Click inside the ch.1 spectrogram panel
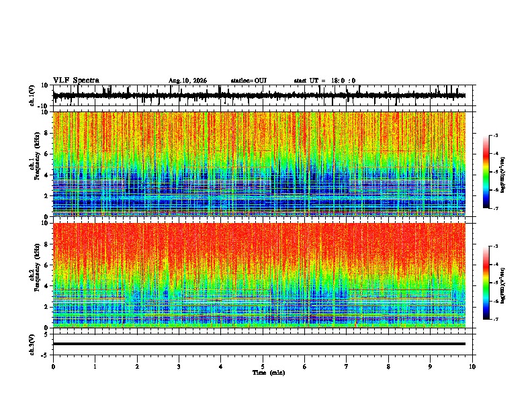This screenshot has width=532, height=411. (x=259, y=164)
